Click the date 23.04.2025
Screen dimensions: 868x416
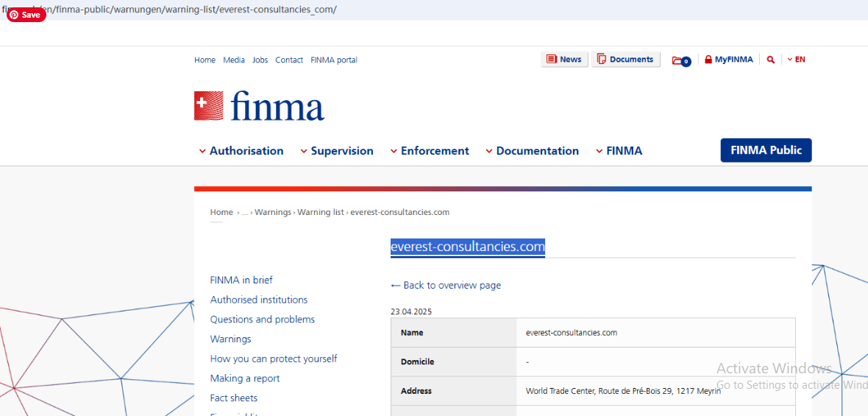pos(411,312)
